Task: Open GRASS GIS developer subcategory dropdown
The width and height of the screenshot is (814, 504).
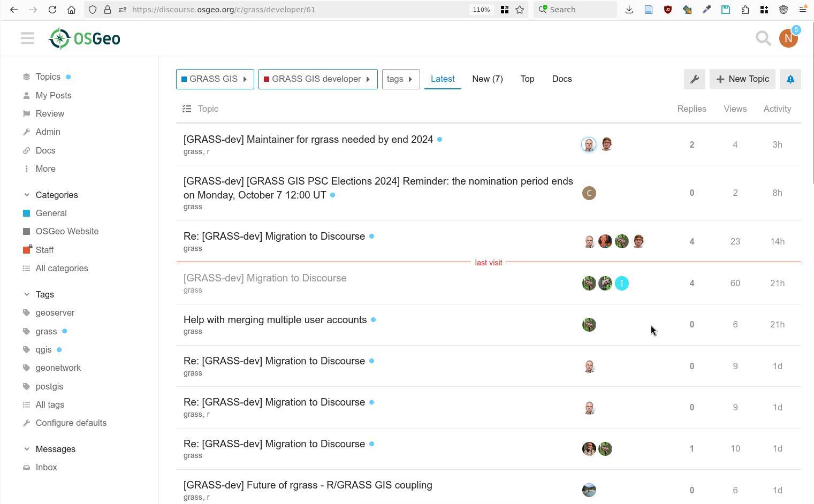Action: coord(318,79)
